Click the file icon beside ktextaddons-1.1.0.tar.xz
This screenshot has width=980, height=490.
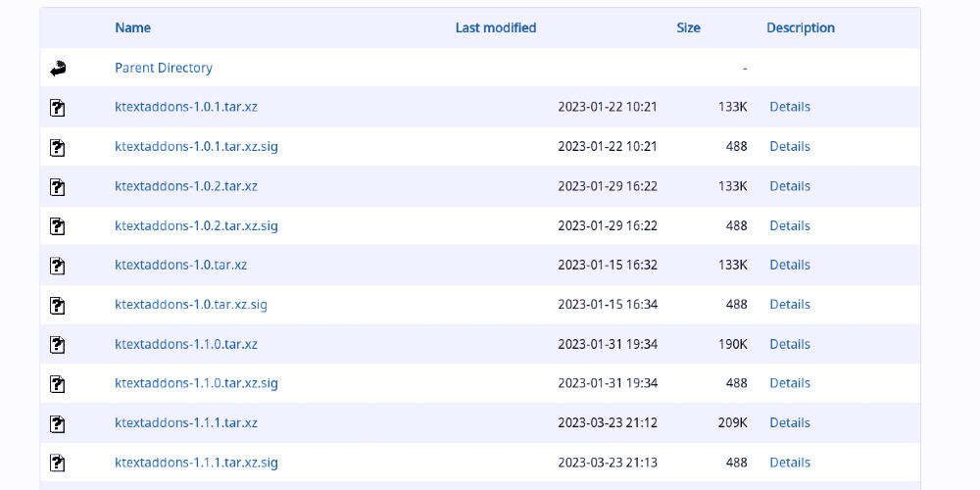point(58,344)
